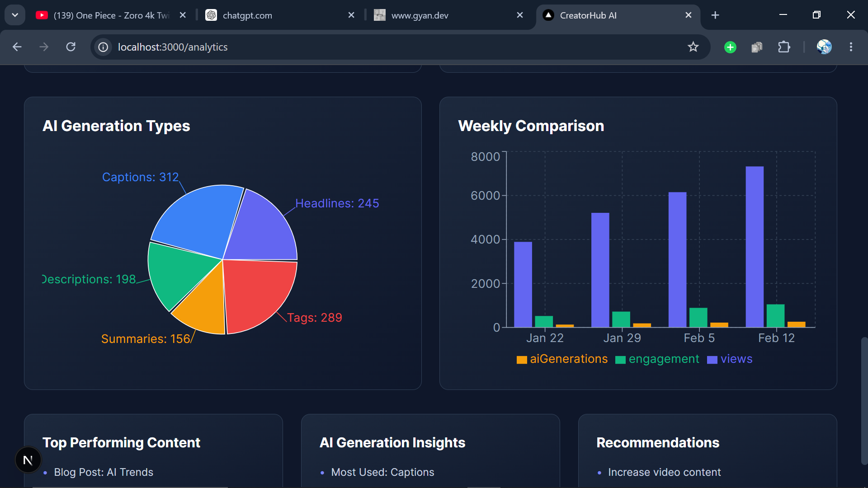Open the tab search dropdown arrow
This screenshot has width=868, height=488.
point(15,15)
